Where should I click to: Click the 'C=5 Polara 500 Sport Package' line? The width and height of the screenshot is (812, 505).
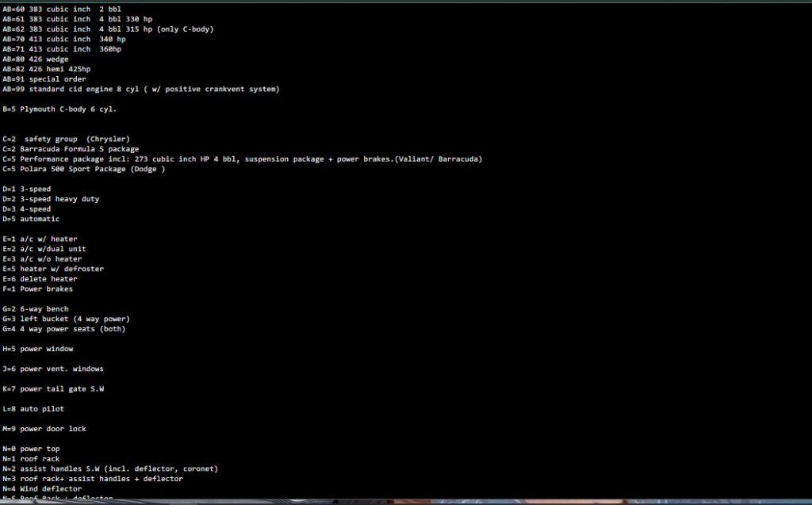tap(83, 169)
